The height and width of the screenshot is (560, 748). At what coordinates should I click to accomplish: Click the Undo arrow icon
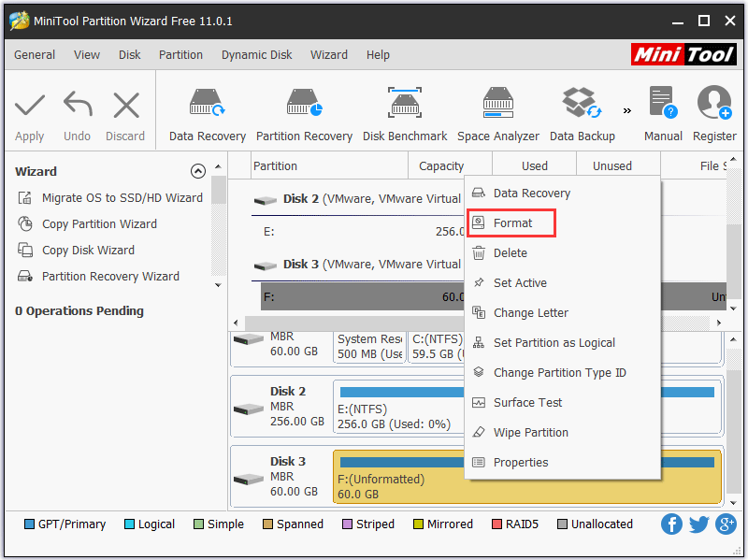point(78,105)
